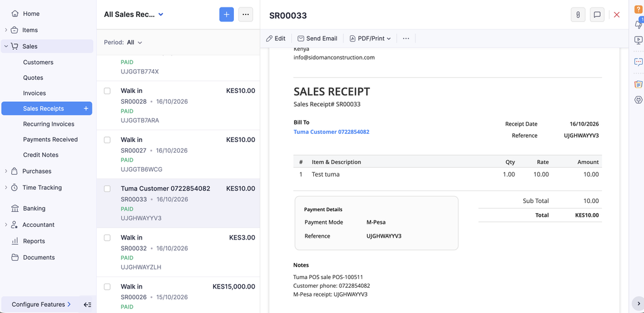
Task: Click the Sales cart icon
Action: 15,47
